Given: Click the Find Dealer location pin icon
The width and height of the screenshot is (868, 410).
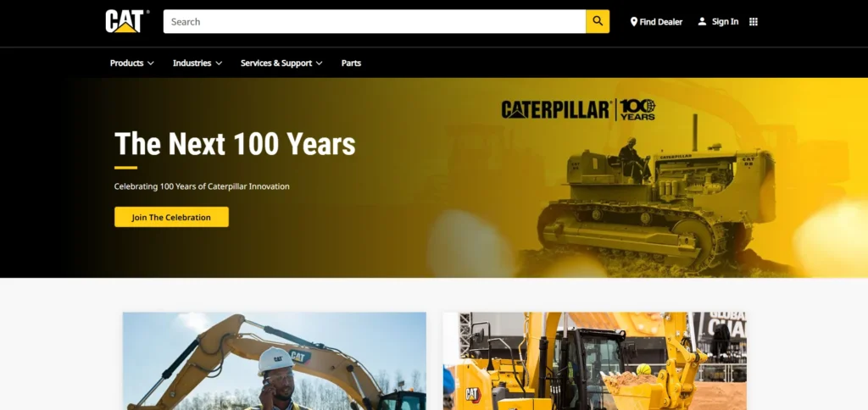Looking at the screenshot, I should coord(634,21).
